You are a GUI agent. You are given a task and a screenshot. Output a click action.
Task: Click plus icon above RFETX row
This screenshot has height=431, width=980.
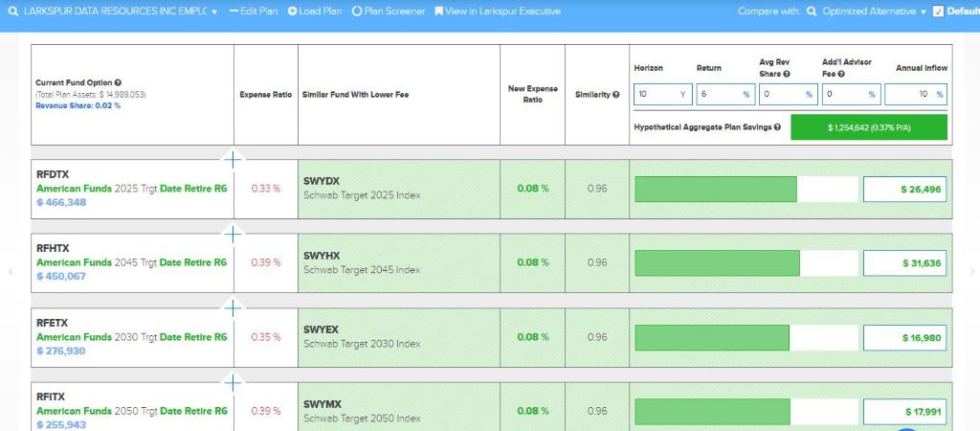(234, 308)
